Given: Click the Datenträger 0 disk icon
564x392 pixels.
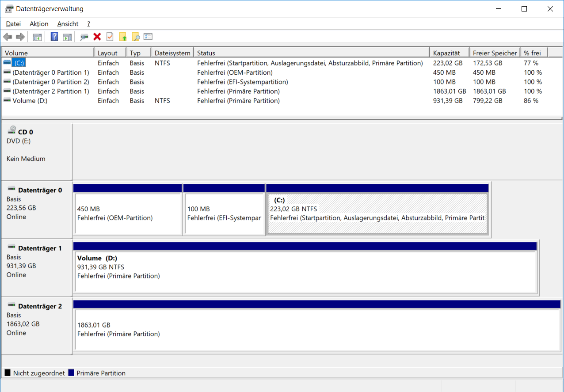Looking at the screenshot, I should (11, 189).
